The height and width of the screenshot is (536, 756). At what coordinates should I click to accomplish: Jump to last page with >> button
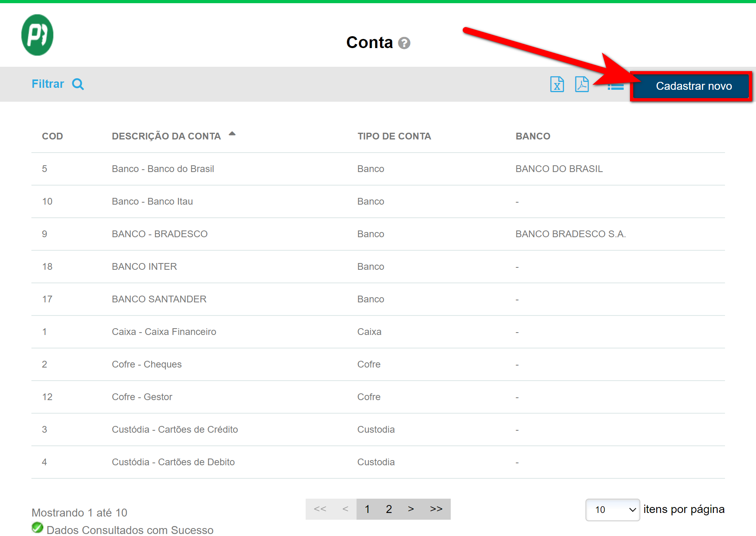tap(436, 509)
